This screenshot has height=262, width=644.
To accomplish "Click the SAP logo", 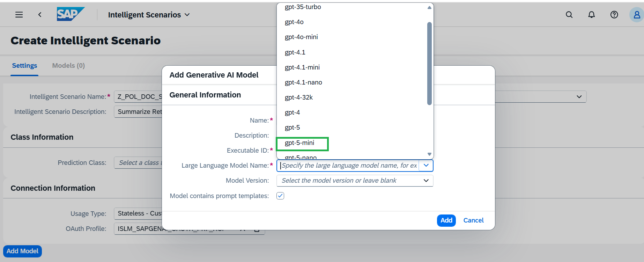I will click(x=71, y=14).
